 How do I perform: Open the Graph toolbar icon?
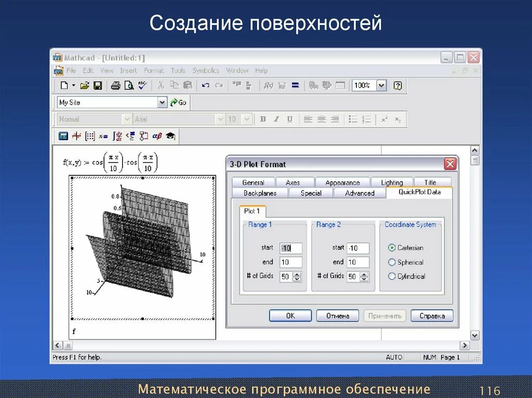click(x=77, y=136)
